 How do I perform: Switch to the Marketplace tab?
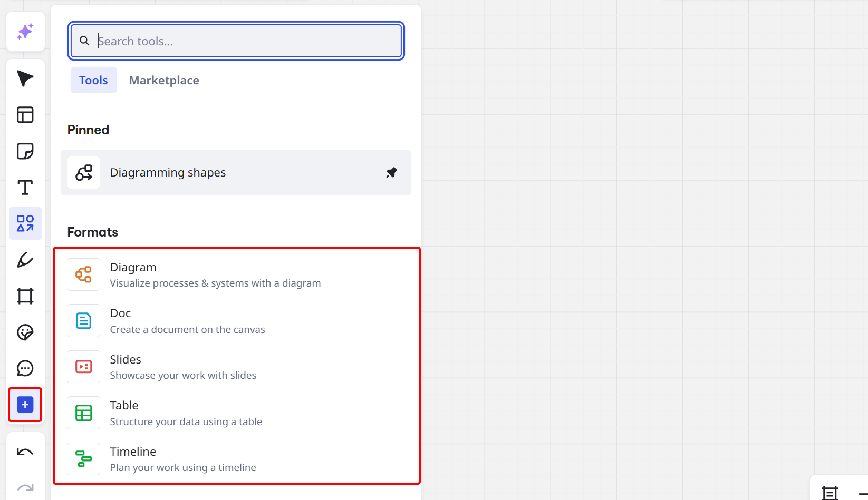tap(163, 80)
